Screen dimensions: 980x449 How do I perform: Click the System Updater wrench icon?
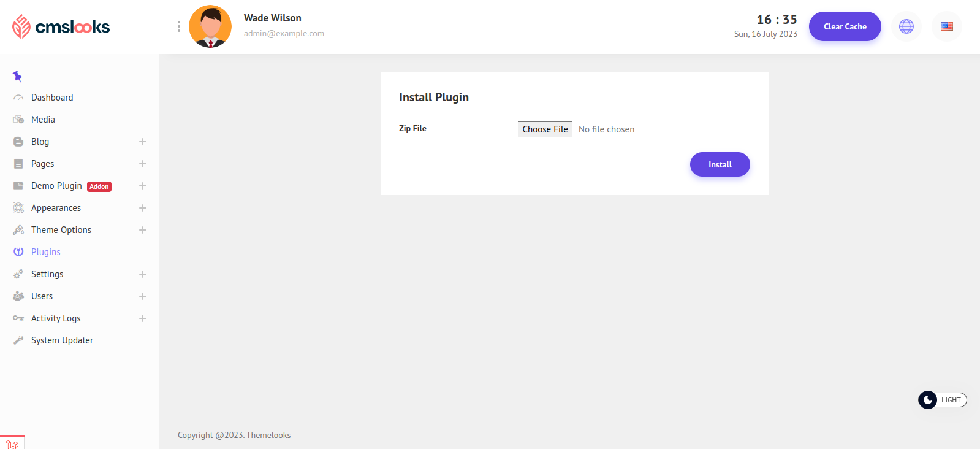tap(18, 340)
